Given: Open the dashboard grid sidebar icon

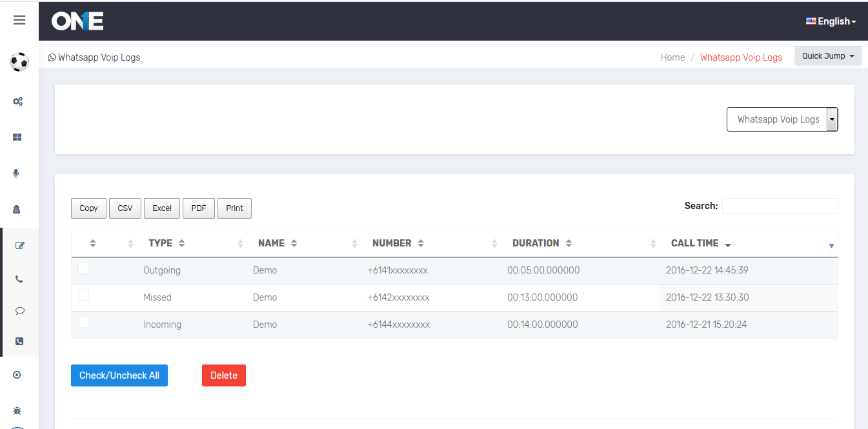Looking at the screenshot, I should (x=18, y=137).
